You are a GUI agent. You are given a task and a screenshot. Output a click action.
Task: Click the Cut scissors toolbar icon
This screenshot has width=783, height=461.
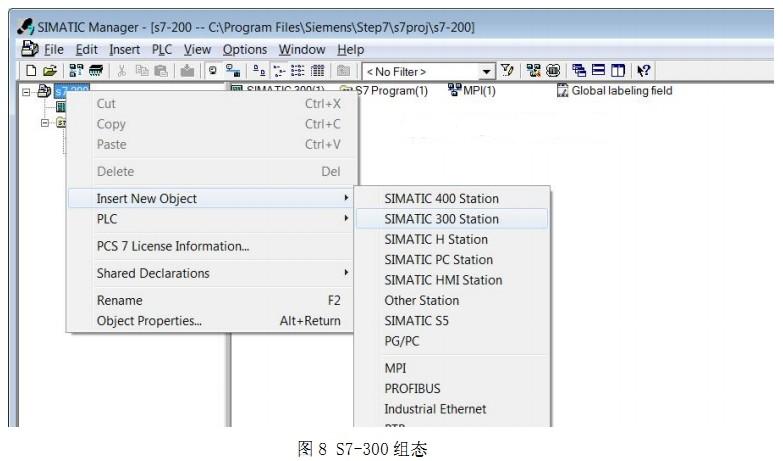tap(121, 70)
